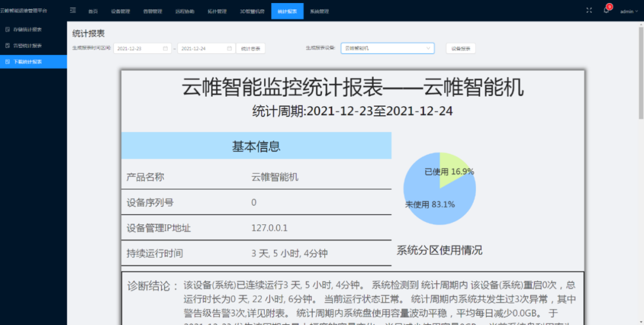The image size is (644, 325).
Task: Open 拓扑管理 tab
Action: [217, 11]
